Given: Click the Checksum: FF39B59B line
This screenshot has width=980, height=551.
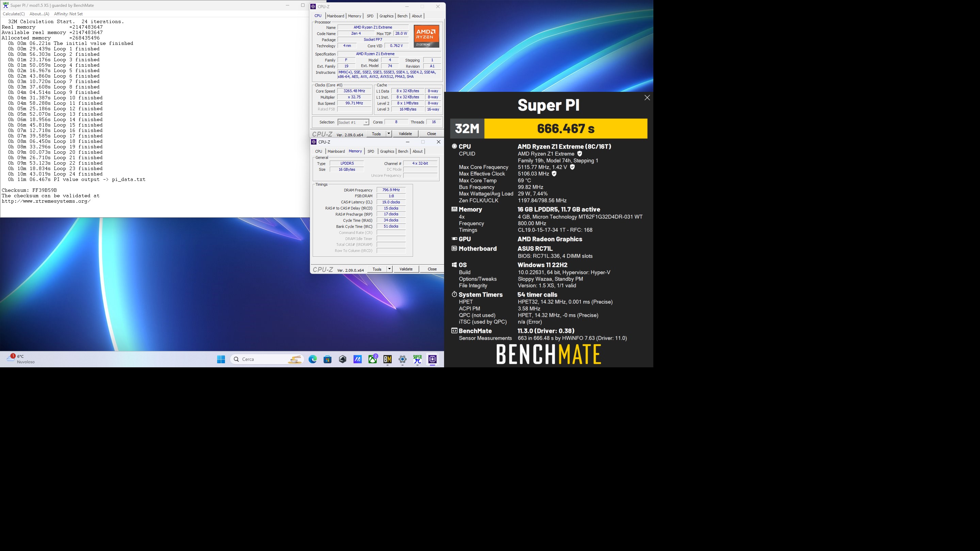Looking at the screenshot, I should point(29,190).
